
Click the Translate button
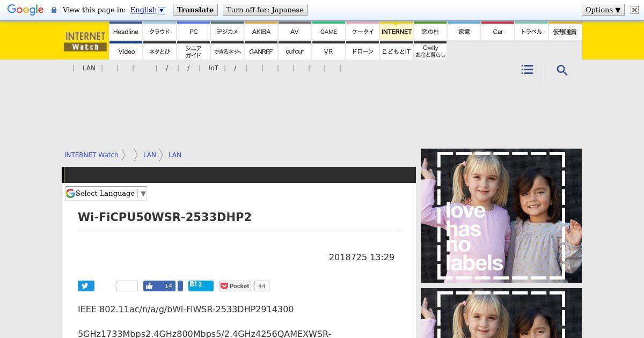pyautogui.click(x=195, y=10)
